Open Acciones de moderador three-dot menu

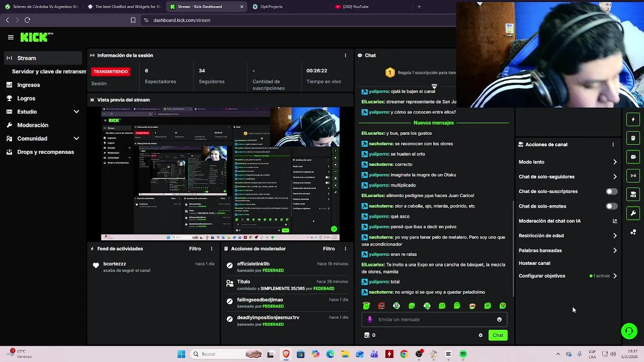(345, 249)
